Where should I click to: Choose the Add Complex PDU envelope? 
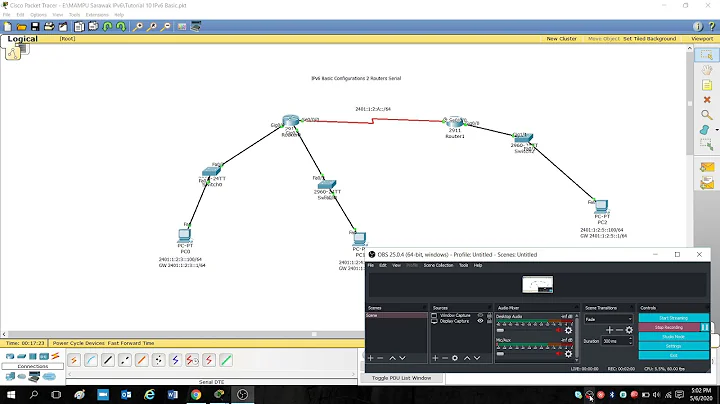tap(707, 183)
